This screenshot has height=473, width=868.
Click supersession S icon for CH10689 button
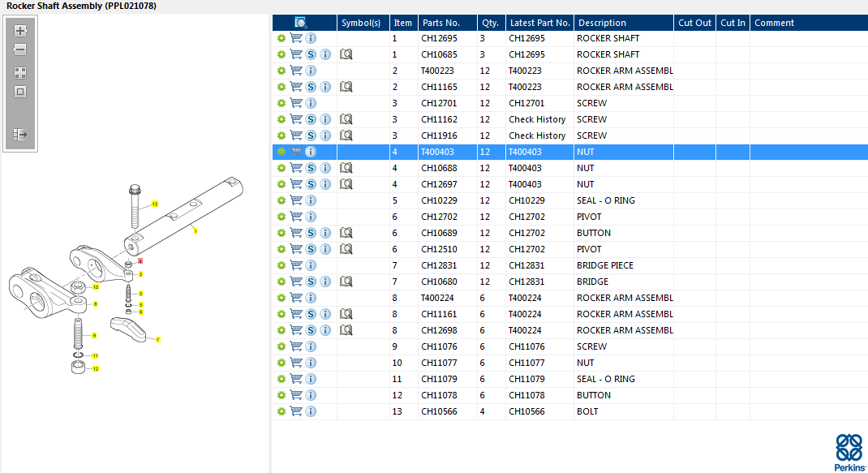312,233
